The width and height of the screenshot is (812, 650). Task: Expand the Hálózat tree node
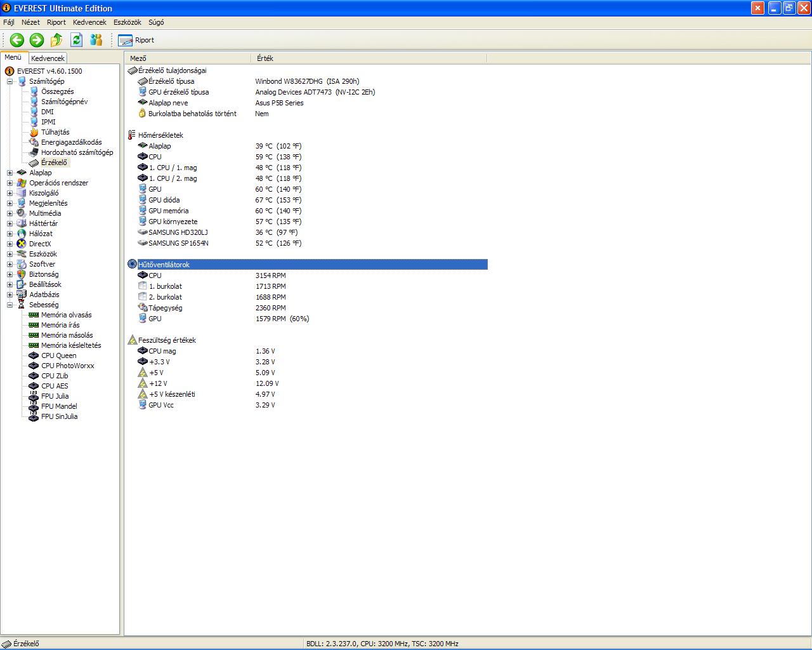click(x=10, y=234)
